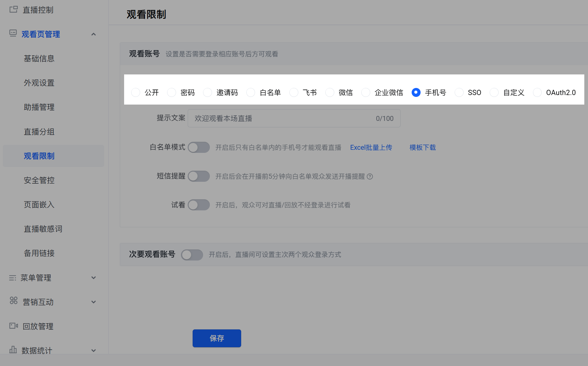Screen dimensions: 588x366
Task: Expand the 数据统计 chevron
Action: coord(94,350)
